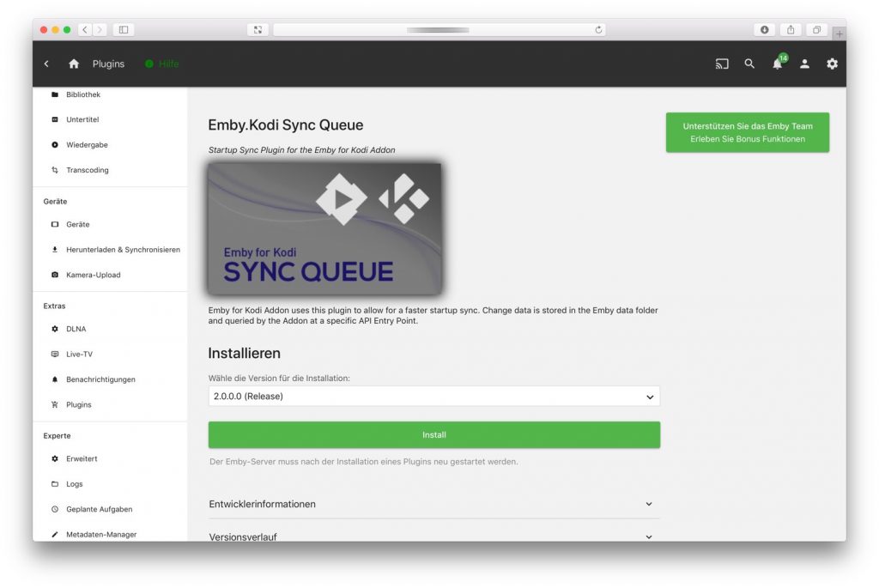Click the Safari address bar
The height and width of the screenshot is (588, 879).
click(438, 30)
